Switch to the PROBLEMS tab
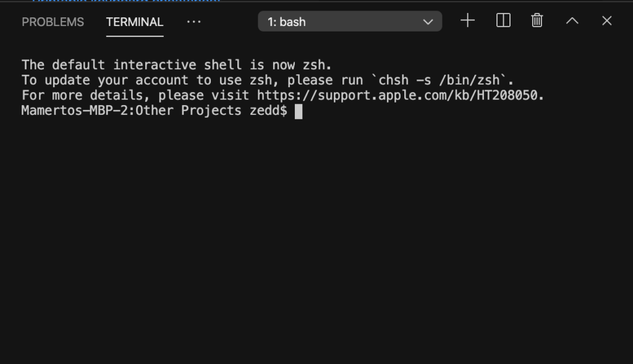Image resolution: width=633 pixels, height=364 pixels. tap(53, 22)
